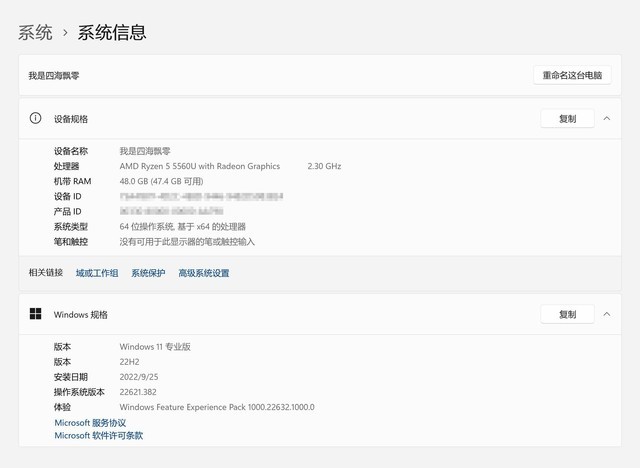
Task: Open the 高级系统设置 link
Action: (204, 273)
